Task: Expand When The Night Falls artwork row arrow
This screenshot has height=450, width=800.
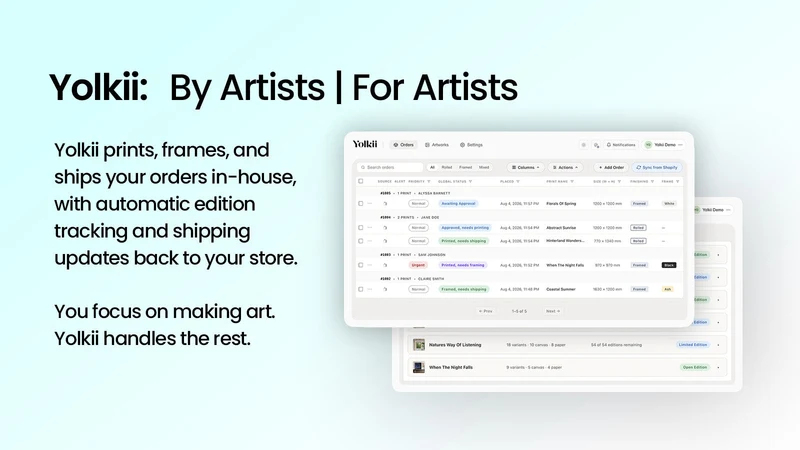Action: coord(718,368)
